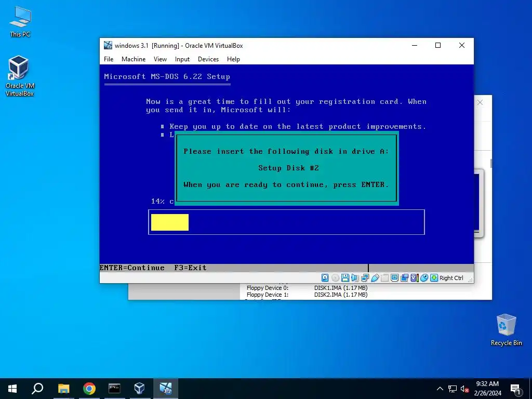532x399 pixels.
Task: Switch to windows 3.1 VM on taskbar
Action: [165, 389]
